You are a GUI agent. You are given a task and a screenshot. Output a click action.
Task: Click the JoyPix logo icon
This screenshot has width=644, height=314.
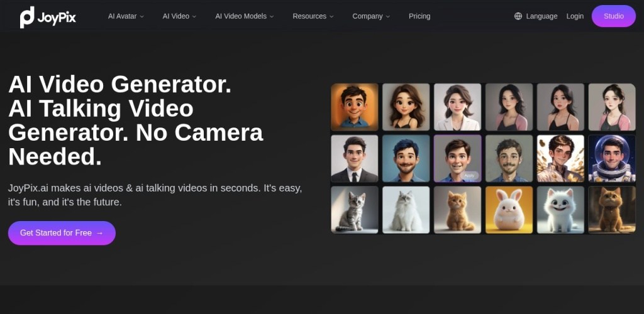[x=27, y=17]
